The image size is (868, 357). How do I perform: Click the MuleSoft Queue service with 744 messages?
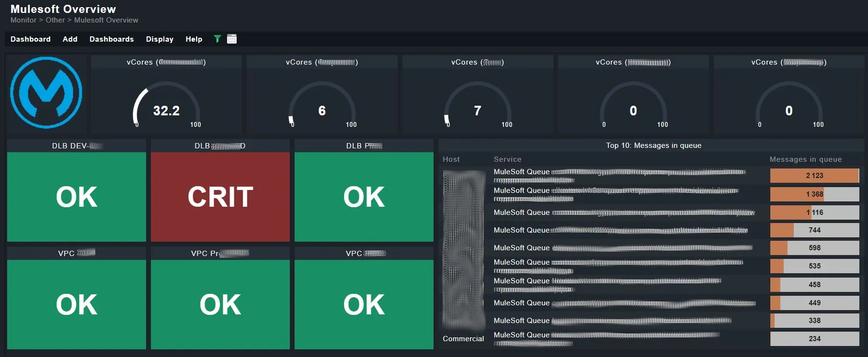(621, 230)
